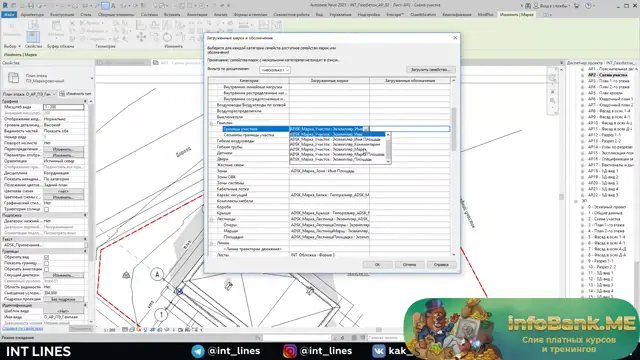Open the Properties palette ribbon button
Screen dimensions: 640x360
click(x=33, y=37)
